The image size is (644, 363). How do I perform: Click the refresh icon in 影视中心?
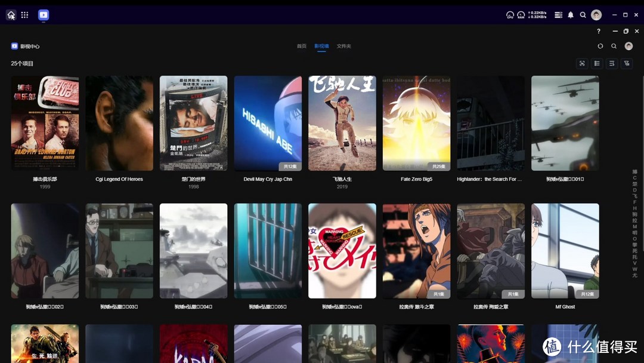coord(600,46)
